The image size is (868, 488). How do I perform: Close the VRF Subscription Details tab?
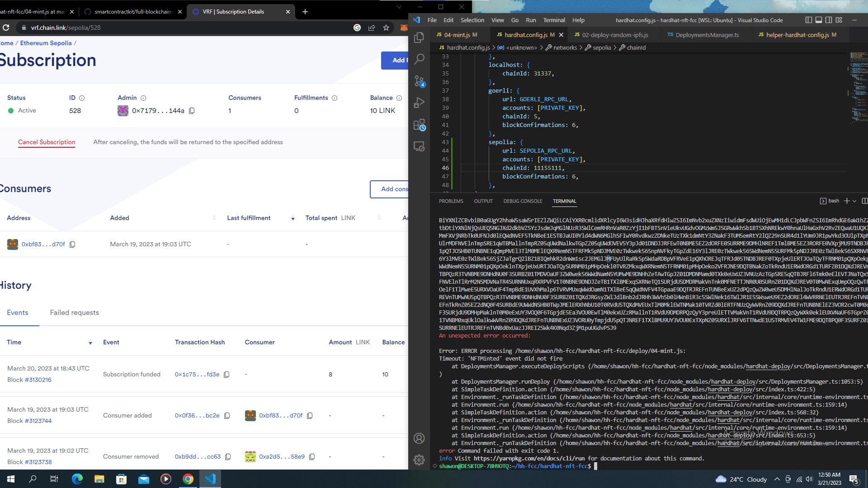(x=288, y=12)
